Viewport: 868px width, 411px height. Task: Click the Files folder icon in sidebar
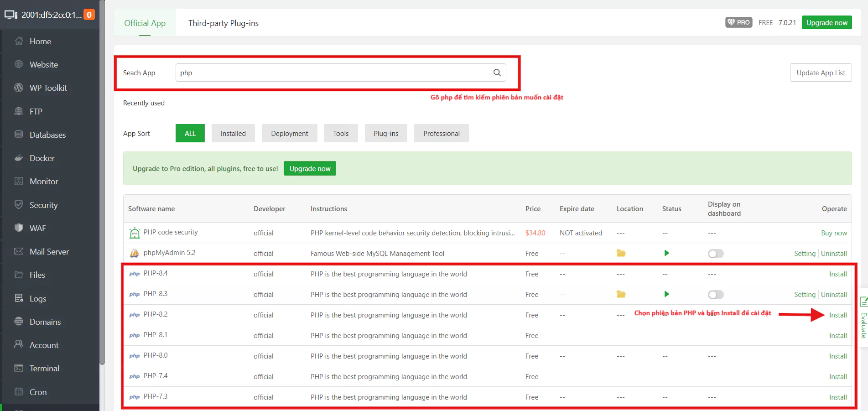tap(19, 275)
